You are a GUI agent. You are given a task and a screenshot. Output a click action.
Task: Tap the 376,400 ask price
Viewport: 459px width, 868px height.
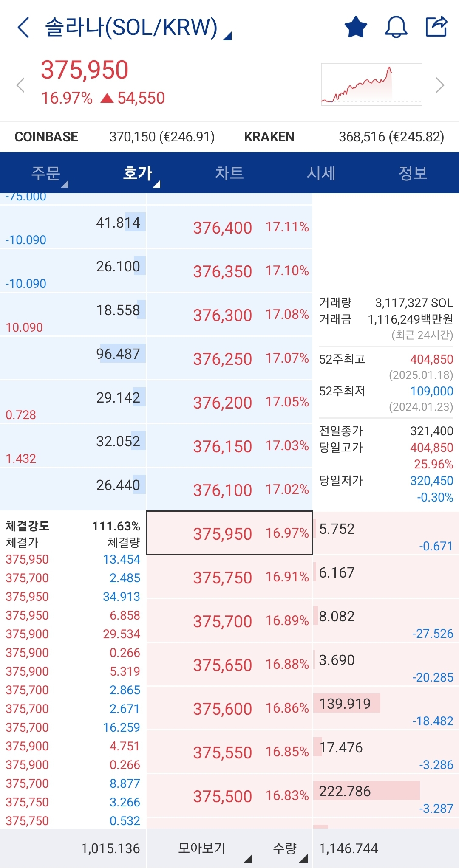(x=223, y=228)
